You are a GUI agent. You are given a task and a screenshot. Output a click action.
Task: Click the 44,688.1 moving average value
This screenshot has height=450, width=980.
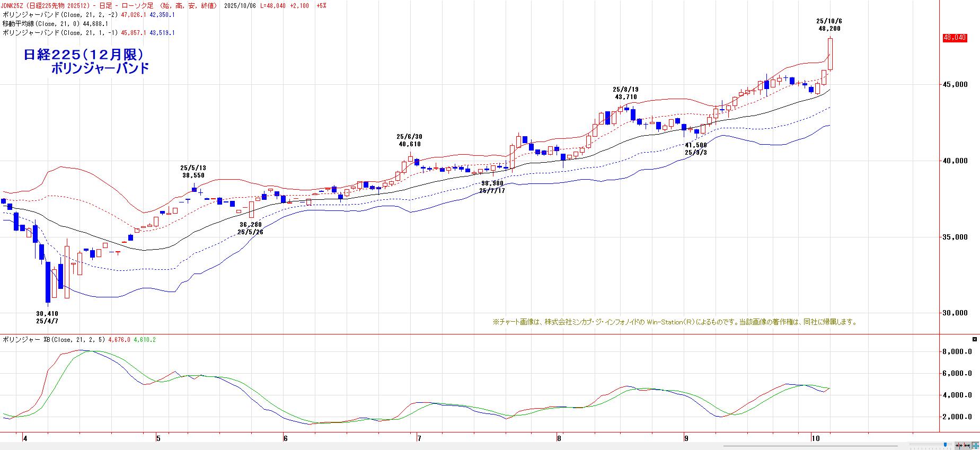(96, 24)
